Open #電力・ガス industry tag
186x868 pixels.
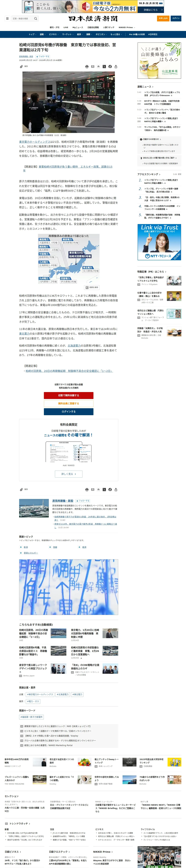coord(33,701)
